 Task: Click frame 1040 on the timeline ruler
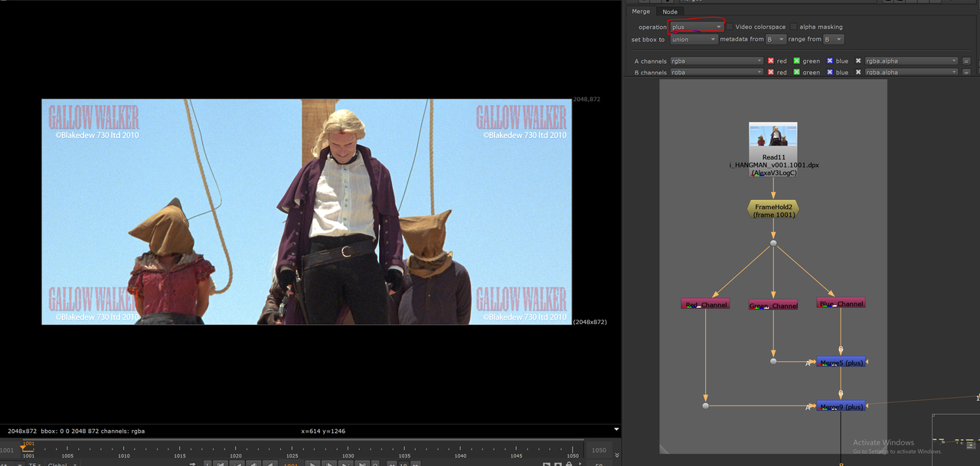[460, 455]
